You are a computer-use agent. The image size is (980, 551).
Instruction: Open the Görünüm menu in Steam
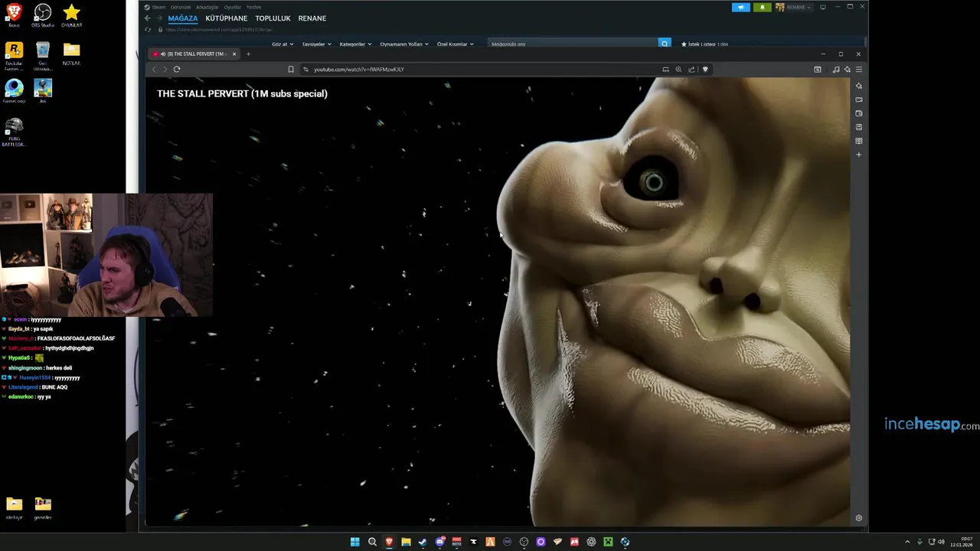pos(180,7)
